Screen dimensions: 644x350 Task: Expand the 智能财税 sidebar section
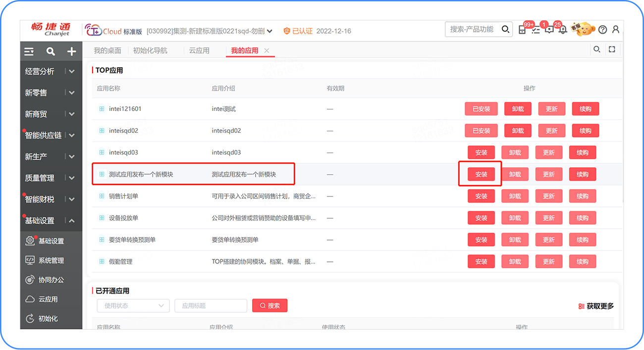(x=72, y=199)
